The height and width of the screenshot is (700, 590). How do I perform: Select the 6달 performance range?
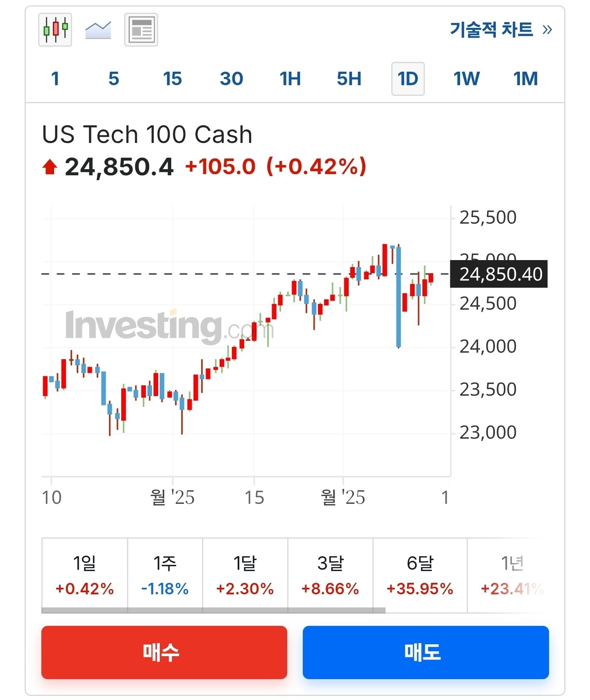pyautogui.click(x=420, y=575)
